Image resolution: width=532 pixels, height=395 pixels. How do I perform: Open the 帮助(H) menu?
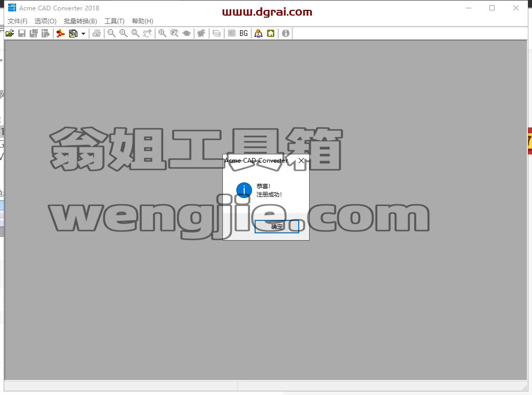[142, 21]
